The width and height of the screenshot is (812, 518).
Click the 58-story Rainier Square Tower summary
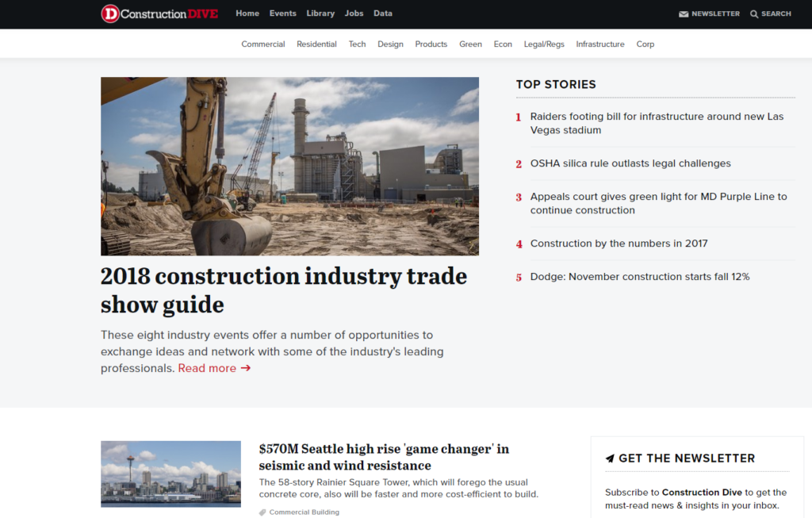(x=399, y=489)
